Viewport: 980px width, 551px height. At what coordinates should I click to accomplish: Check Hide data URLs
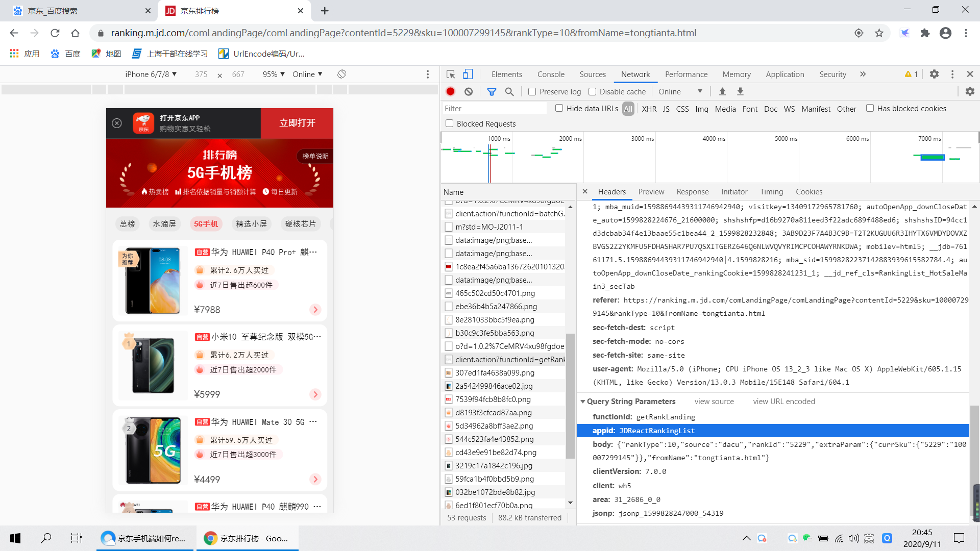tap(559, 108)
